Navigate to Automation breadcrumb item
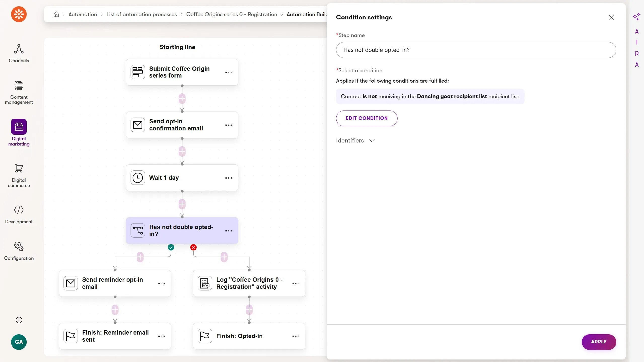Screen dimensions: 644x362 (x=83, y=14)
